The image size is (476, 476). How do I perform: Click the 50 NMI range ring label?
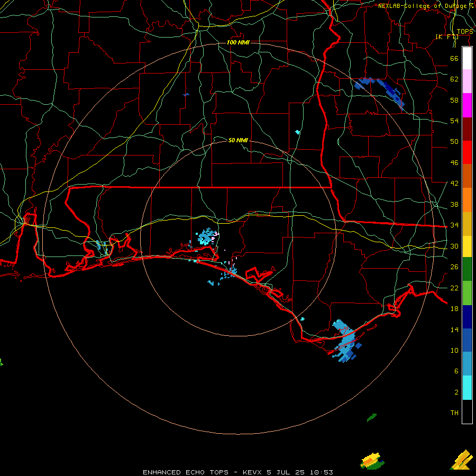pyautogui.click(x=238, y=140)
